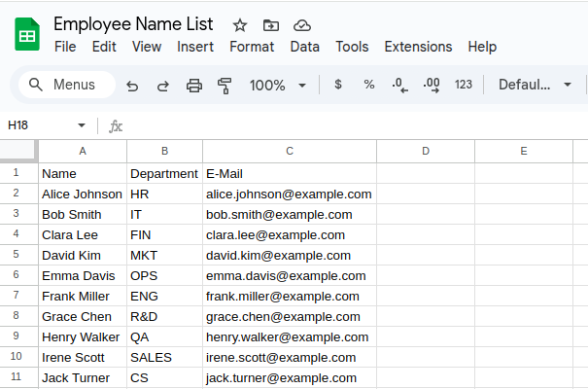588x389 pixels.
Task: Select the Clara Lee cell
Action: pos(83,234)
